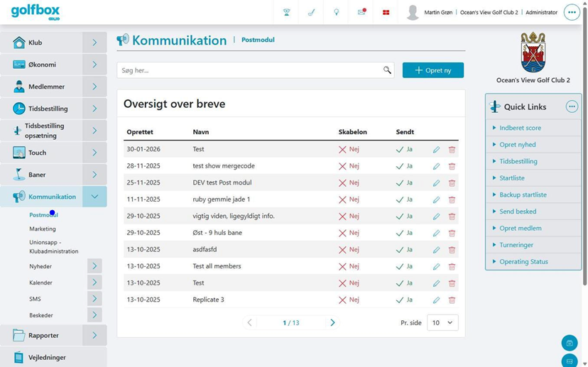
Task: Open the trophy icon in top bar
Action: tap(286, 12)
